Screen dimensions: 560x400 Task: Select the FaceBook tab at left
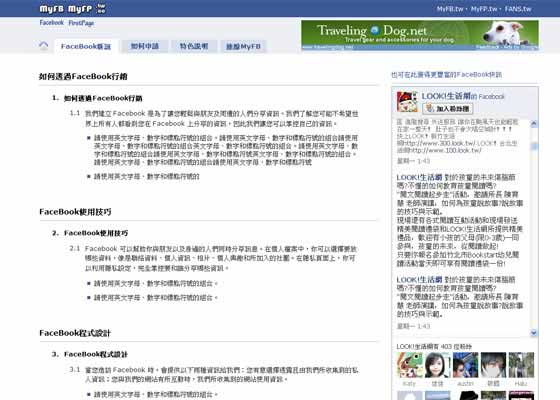[x=86, y=46]
